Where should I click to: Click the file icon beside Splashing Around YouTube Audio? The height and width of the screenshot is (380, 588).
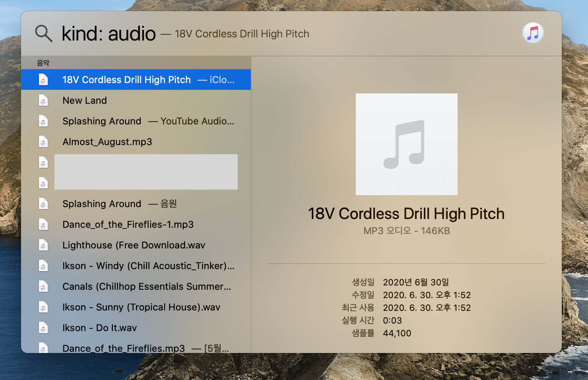tap(43, 121)
